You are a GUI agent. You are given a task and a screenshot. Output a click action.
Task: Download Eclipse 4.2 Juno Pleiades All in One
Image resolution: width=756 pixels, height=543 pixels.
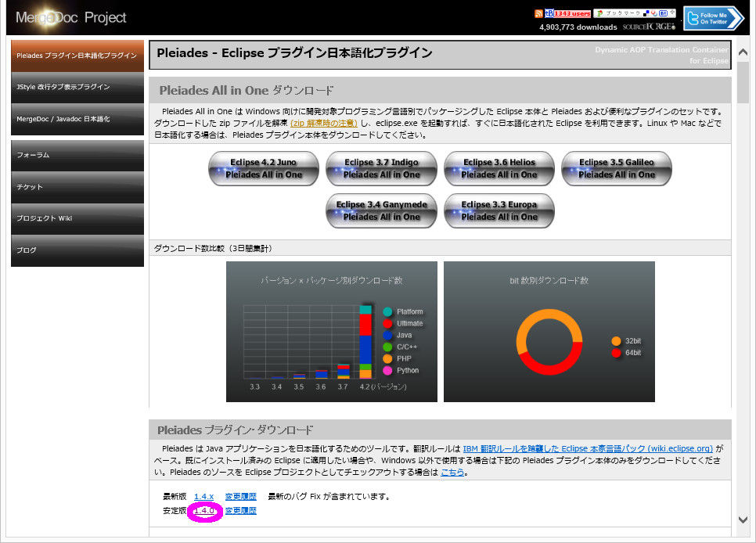(263, 167)
